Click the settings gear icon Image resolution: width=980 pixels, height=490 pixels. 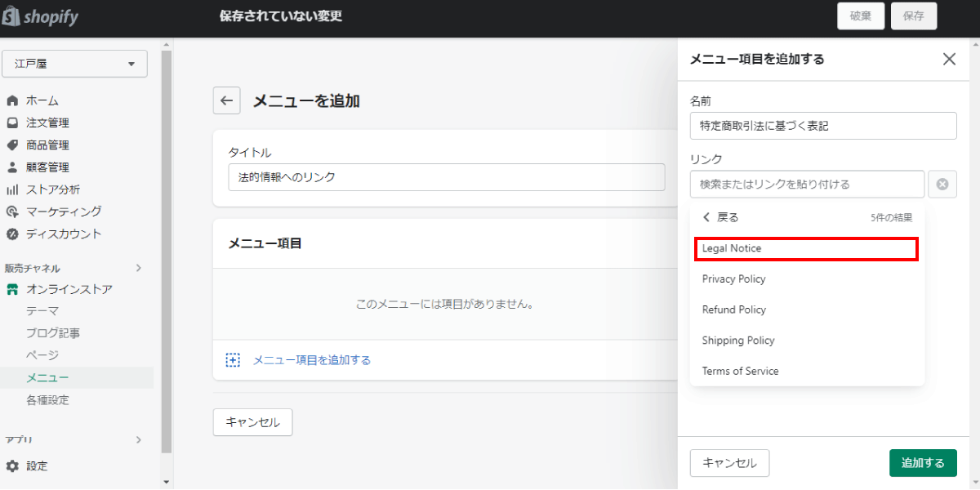tap(12, 465)
